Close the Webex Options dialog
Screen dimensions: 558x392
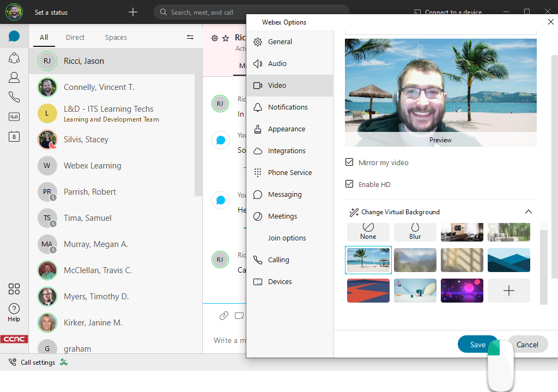click(x=550, y=22)
